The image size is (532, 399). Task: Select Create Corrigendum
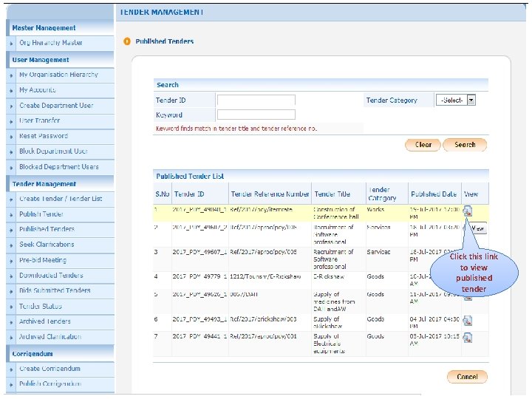(x=50, y=369)
